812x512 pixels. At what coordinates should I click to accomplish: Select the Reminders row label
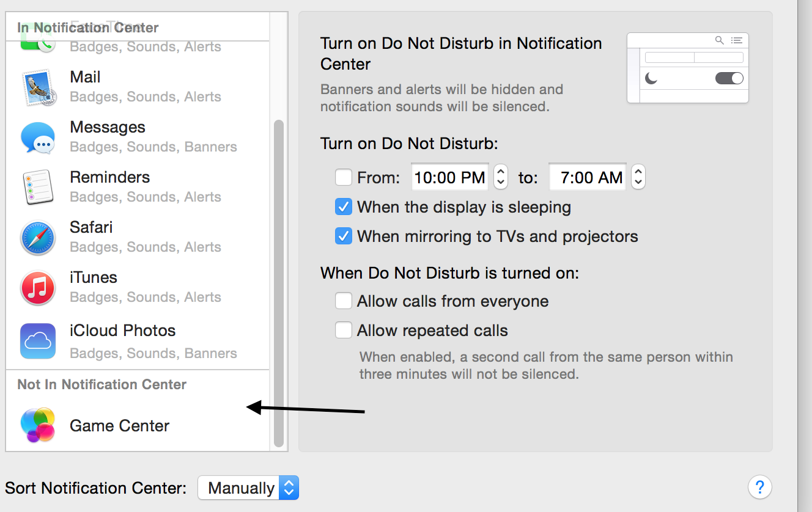click(110, 177)
